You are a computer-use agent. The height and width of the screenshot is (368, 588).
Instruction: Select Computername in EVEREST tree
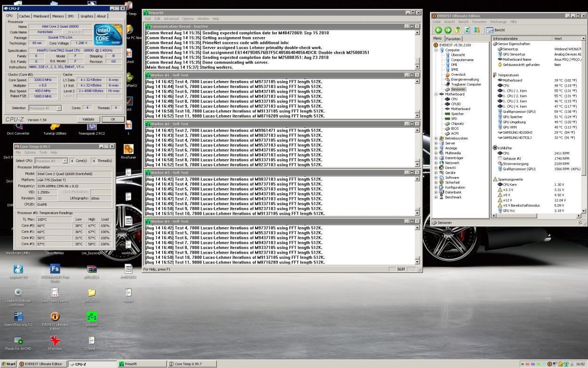462,60
